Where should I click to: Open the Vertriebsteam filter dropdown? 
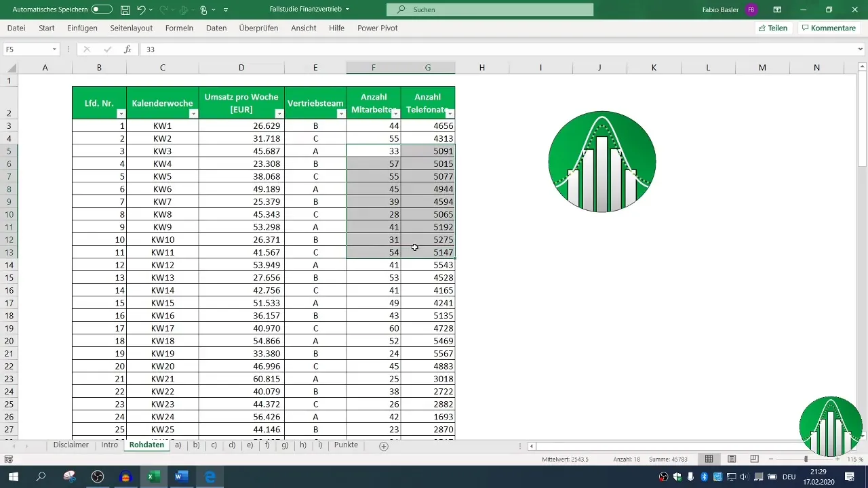(341, 114)
